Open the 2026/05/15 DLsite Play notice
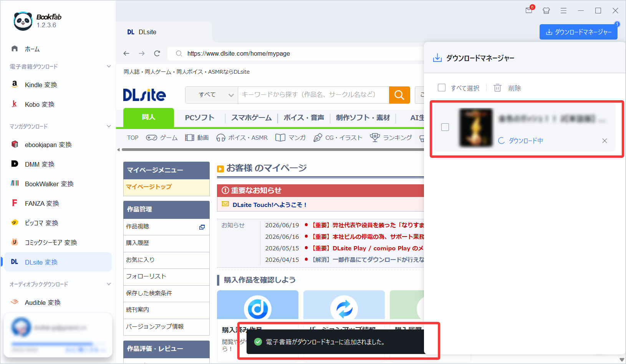The height and width of the screenshot is (364, 626). point(367,248)
